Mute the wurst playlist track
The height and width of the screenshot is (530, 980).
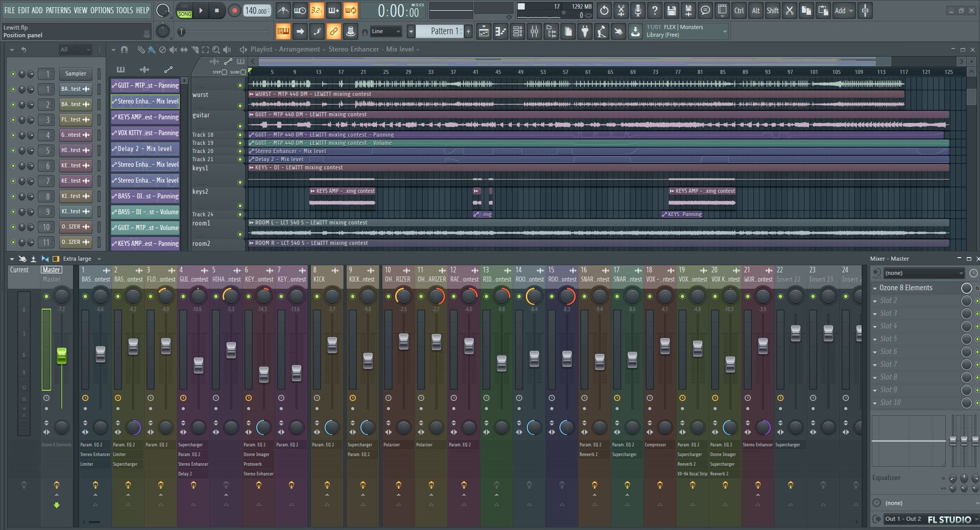[240, 106]
